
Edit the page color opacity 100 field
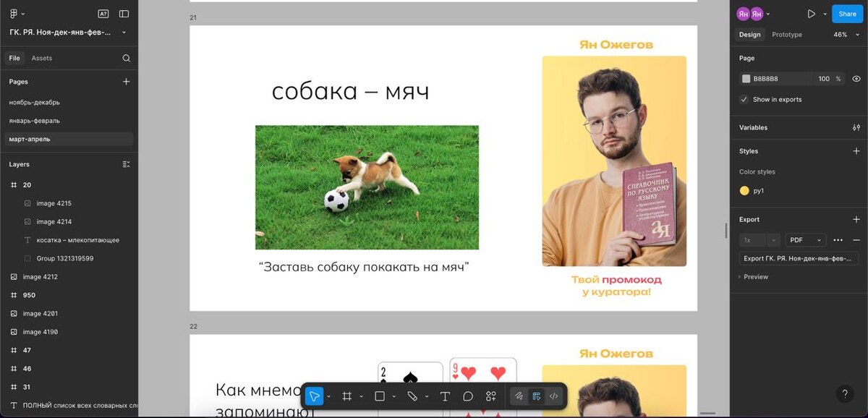823,79
